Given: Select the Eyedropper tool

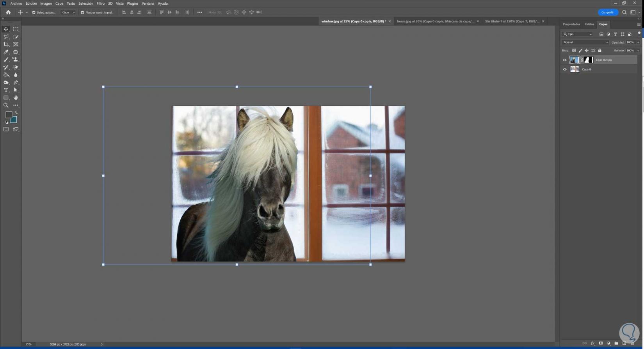Looking at the screenshot, I should (x=6, y=52).
